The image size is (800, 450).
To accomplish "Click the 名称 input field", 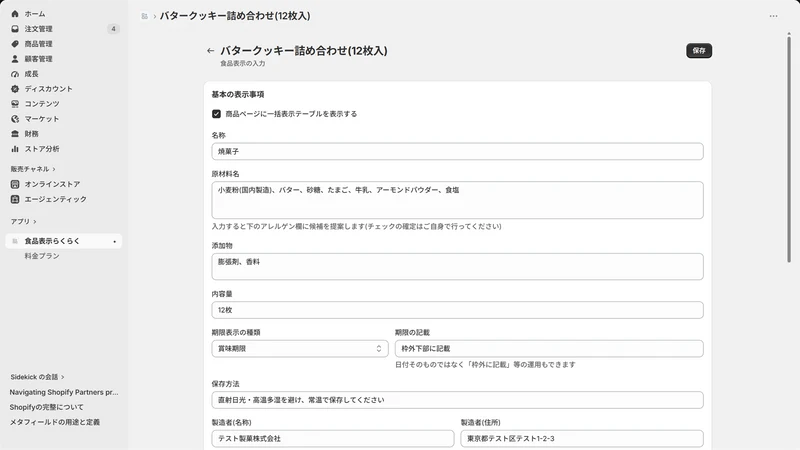I will (457, 152).
